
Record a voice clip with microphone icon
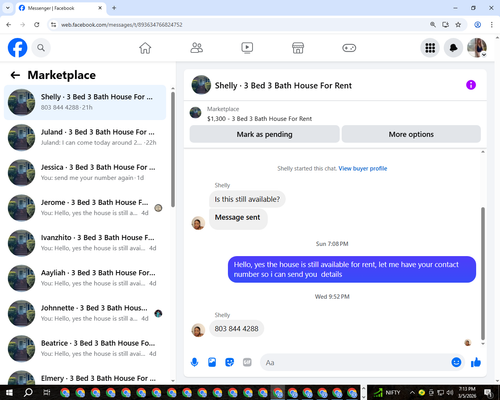194,362
